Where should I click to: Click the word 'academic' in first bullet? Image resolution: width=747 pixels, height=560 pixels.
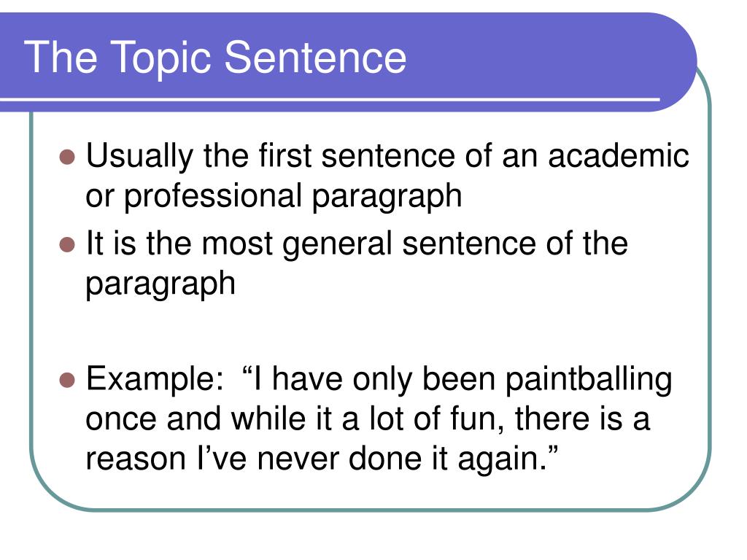[619, 155]
